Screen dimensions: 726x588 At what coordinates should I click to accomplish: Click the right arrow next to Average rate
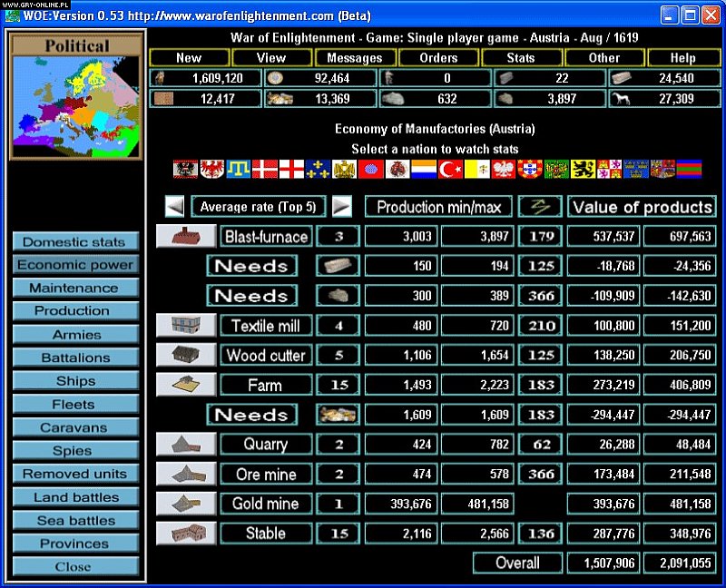click(x=342, y=206)
